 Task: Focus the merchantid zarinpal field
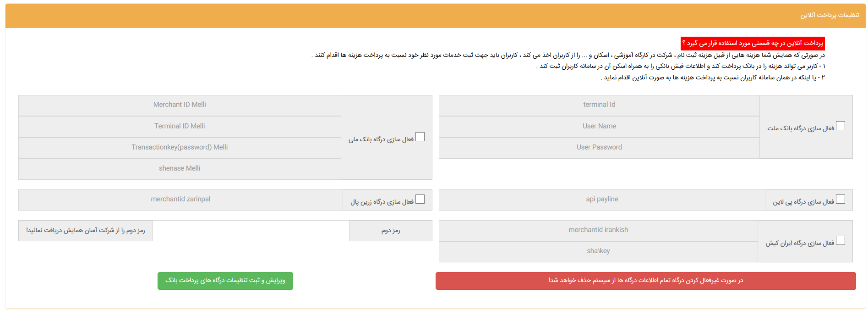pyautogui.click(x=180, y=200)
